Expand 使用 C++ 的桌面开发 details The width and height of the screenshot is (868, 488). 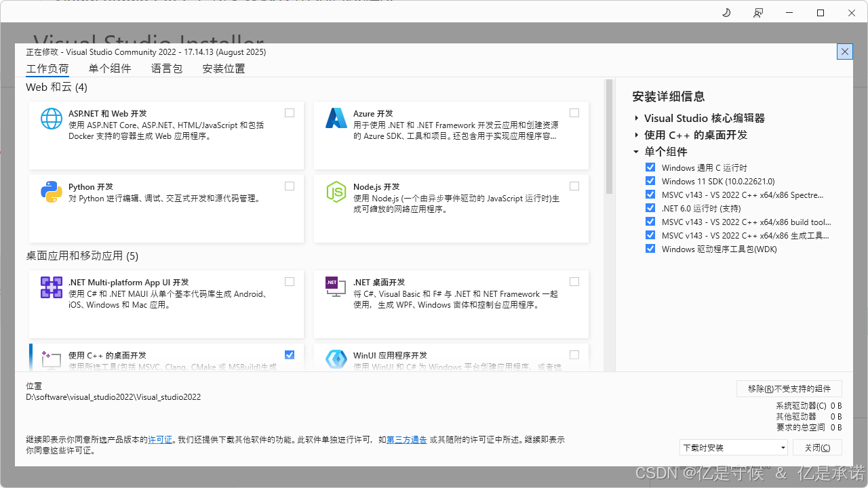(637, 135)
